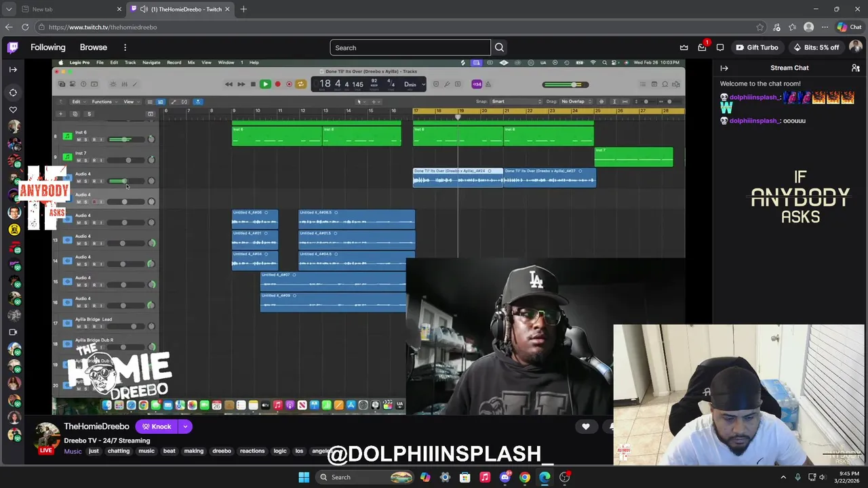The width and height of the screenshot is (868, 488).
Task: Click the Bits 5% off button
Action: click(816, 47)
